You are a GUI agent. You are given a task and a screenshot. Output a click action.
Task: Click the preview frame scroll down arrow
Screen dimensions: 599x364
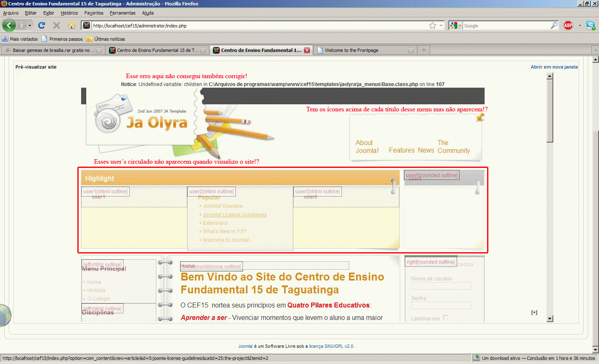550,319
